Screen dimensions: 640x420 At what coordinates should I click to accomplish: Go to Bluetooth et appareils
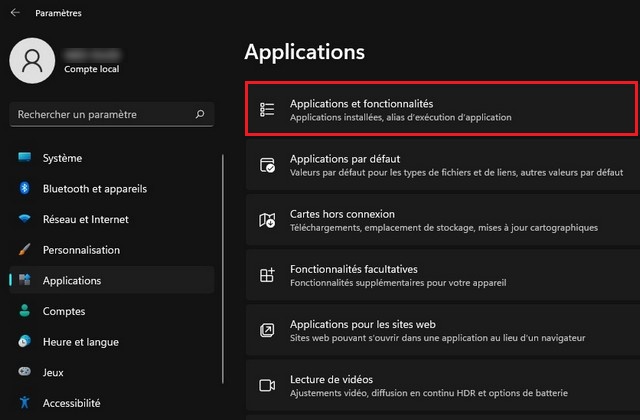pos(112,189)
